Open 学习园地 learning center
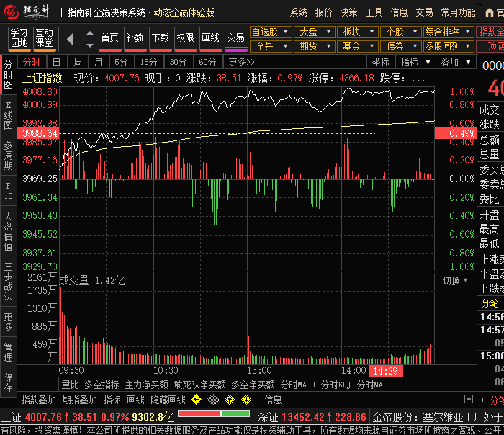This screenshot has width=504, height=435. pyautogui.click(x=19, y=38)
